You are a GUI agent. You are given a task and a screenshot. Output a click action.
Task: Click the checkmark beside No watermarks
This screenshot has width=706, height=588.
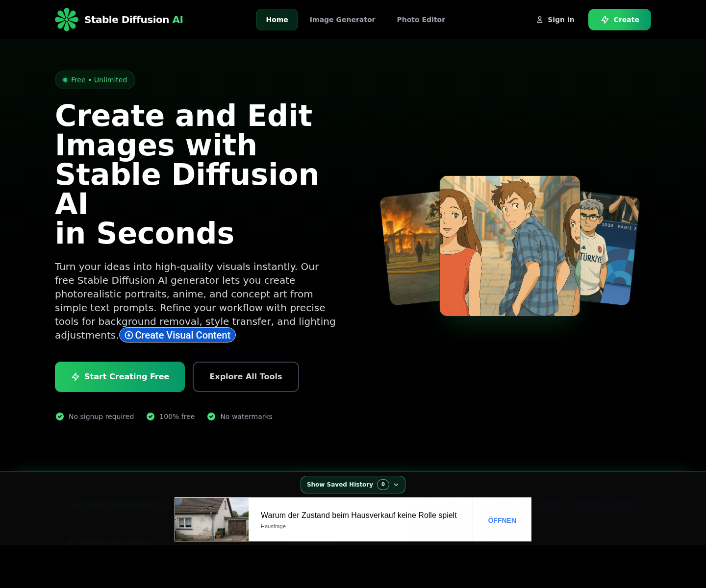(x=211, y=416)
